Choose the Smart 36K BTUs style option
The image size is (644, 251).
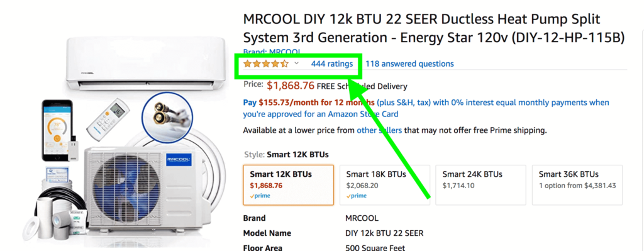[x=577, y=185]
